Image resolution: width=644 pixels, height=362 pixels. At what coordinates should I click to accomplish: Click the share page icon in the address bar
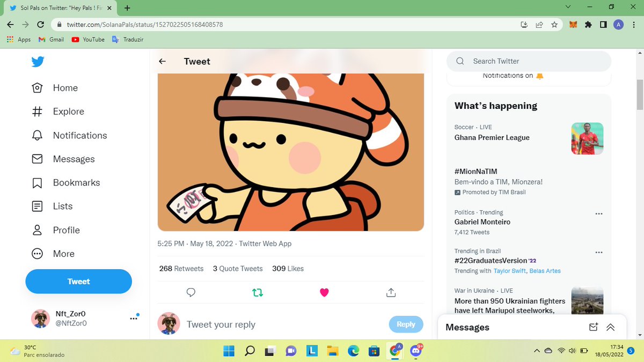pos(539,25)
